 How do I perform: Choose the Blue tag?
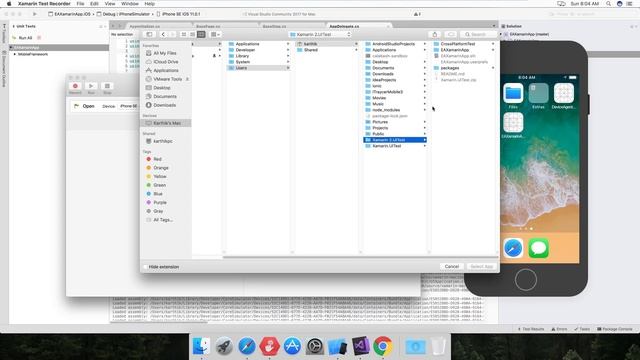158,194
